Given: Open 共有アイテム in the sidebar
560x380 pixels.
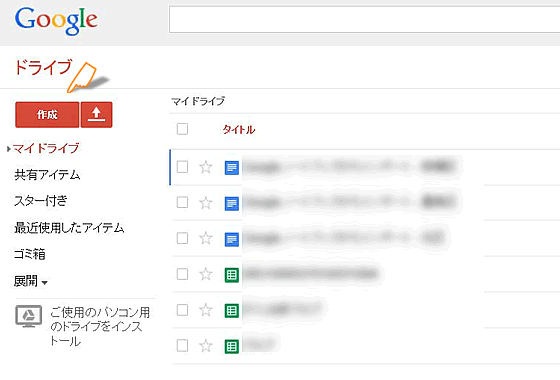Looking at the screenshot, I should 47,175.
